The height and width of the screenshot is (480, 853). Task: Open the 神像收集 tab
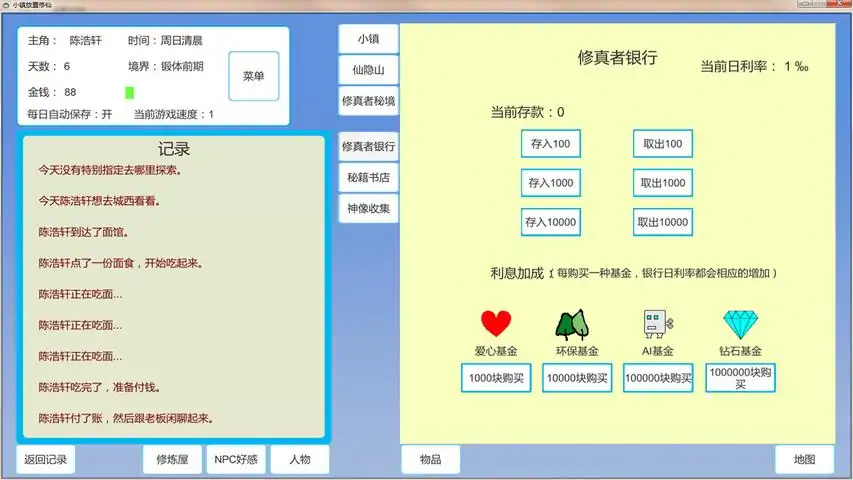(x=368, y=209)
